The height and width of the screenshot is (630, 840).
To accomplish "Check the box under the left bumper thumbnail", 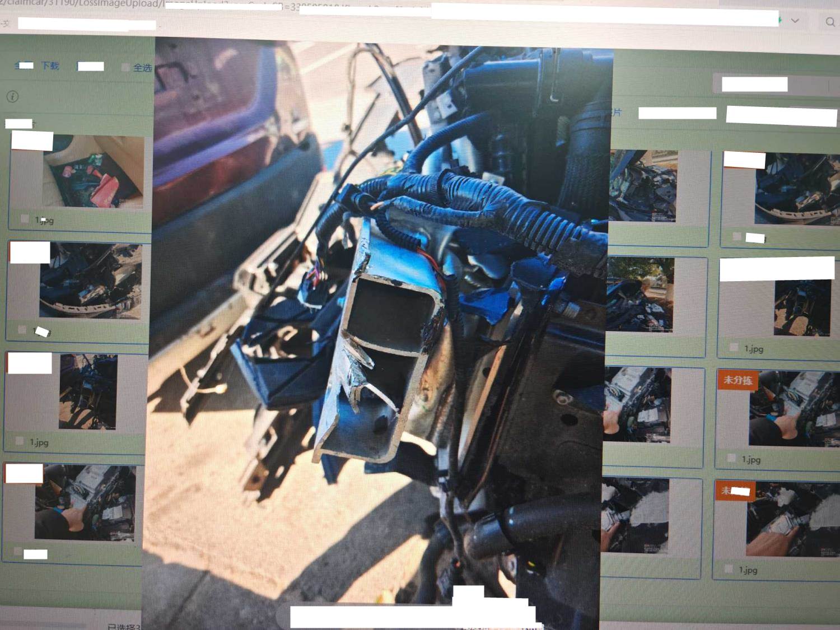I will coord(22,330).
